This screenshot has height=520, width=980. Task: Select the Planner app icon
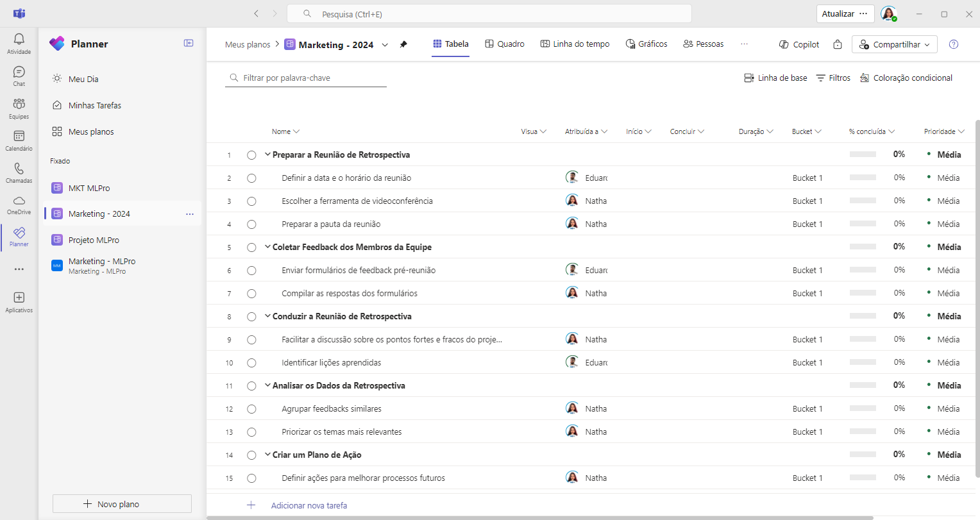click(x=19, y=232)
